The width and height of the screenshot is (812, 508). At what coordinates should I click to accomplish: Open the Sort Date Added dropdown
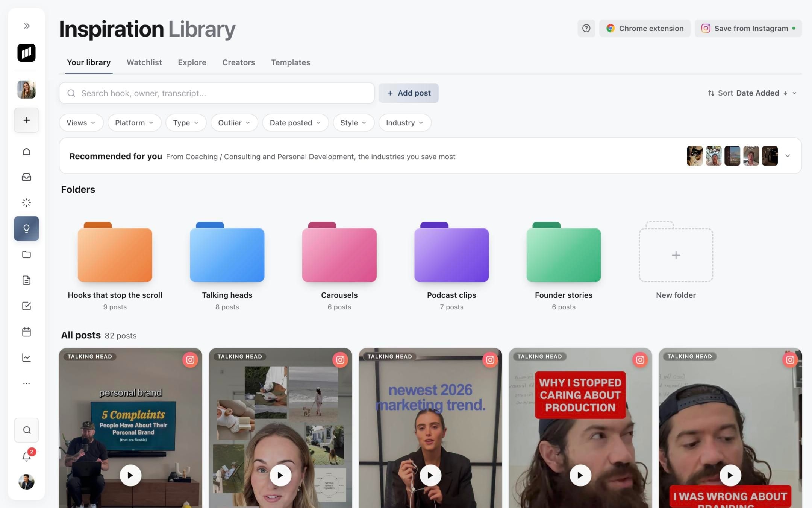click(x=752, y=93)
